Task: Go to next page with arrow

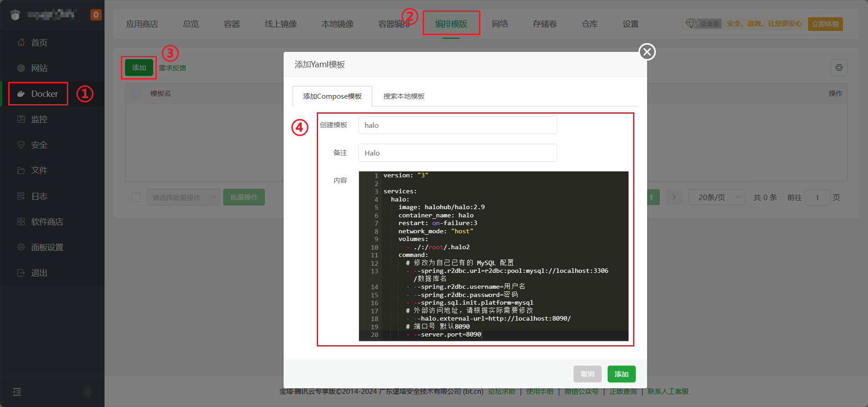Action: [x=674, y=197]
